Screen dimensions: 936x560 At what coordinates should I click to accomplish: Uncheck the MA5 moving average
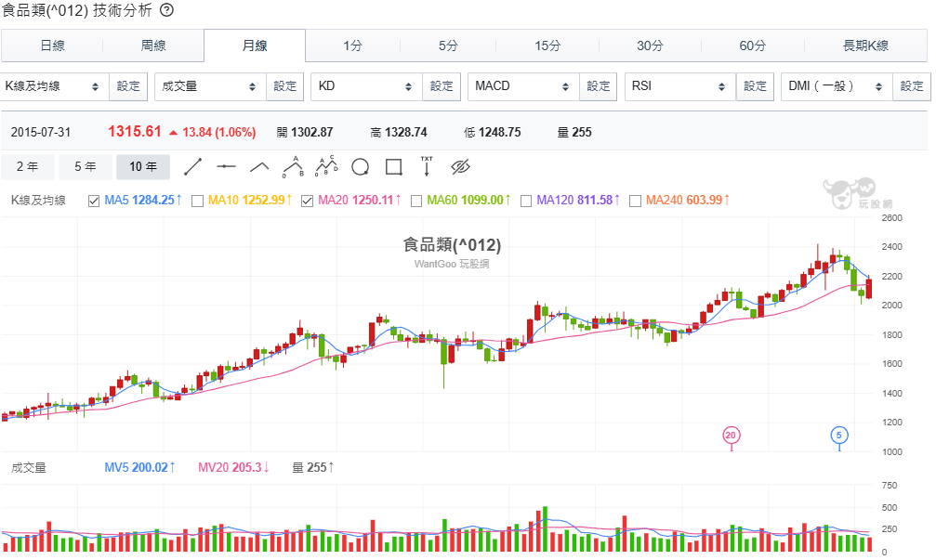click(94, 201)
